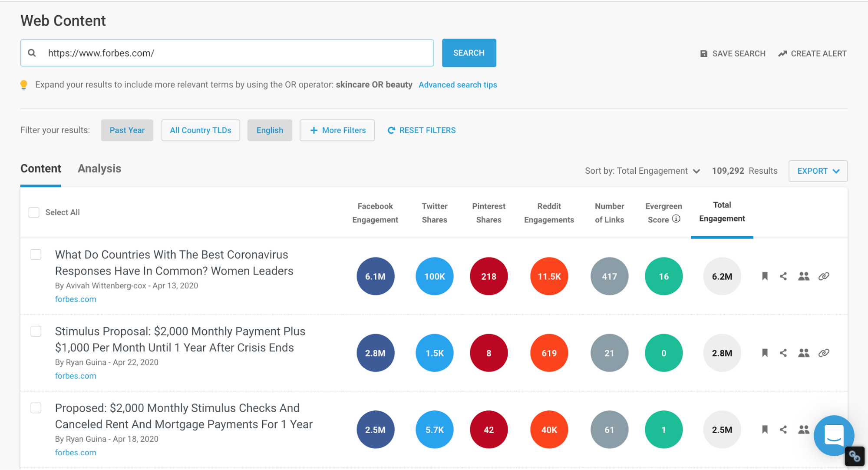Open Advanced search tips link

[x=458, y=85]
